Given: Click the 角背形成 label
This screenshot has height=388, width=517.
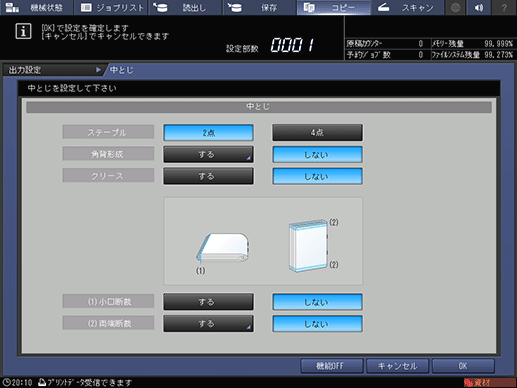Looking at the screenshot, I should (108, 154).
